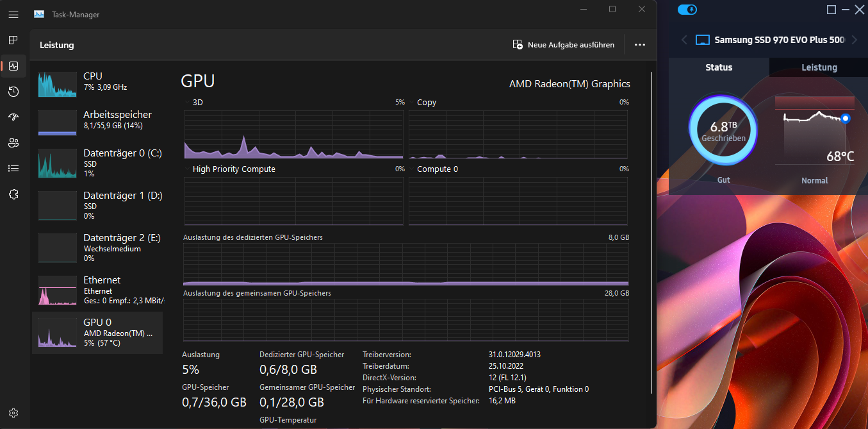Select Datenträger 2 (E:) entry
868x429 pixels.
tap(97, 248)
